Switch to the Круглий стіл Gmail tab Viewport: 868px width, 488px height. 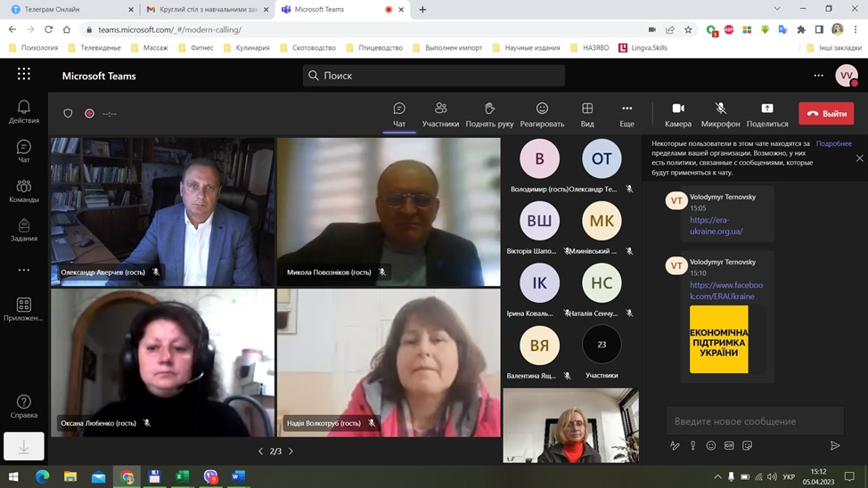(x=207, y=10)
